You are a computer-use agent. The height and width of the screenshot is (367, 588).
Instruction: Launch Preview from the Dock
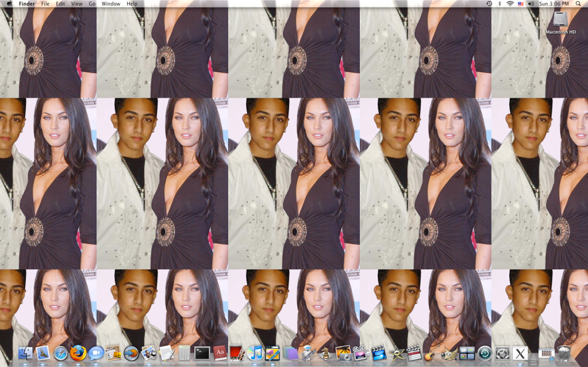148,353
